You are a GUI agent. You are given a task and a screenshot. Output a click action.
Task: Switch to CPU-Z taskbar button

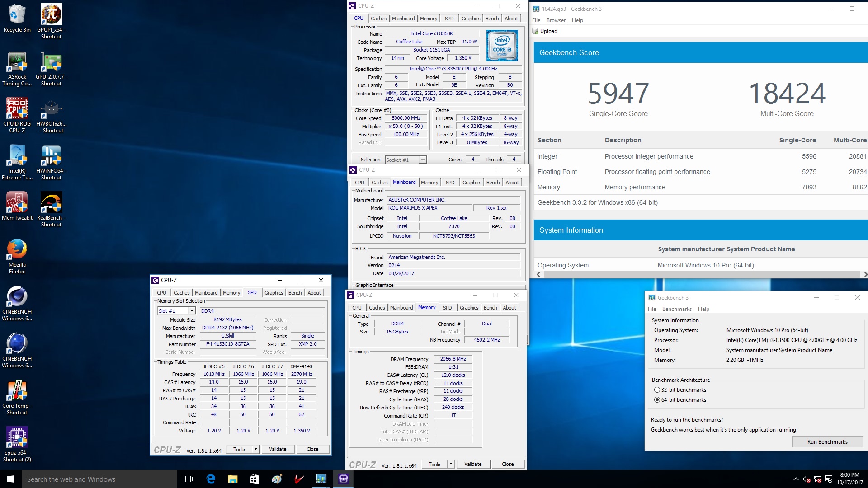point(344,479)
